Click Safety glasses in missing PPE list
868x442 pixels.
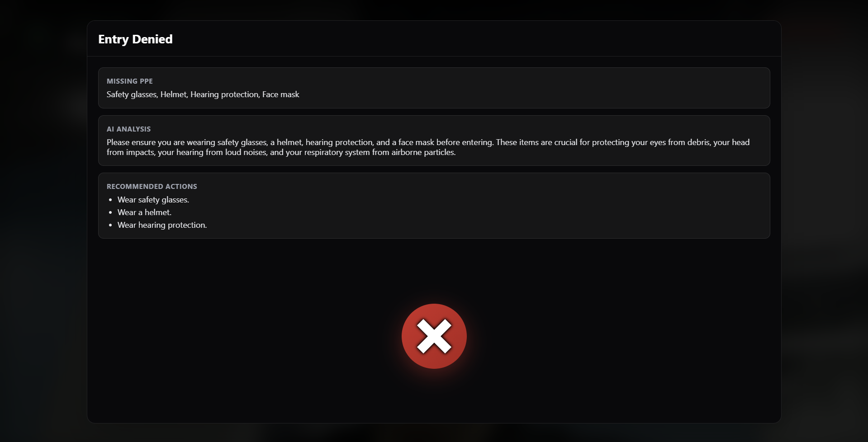click(132, 94)
